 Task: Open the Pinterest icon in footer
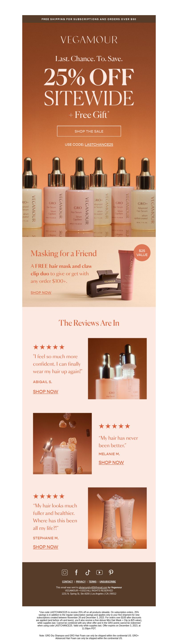click(x=111, y=572)
